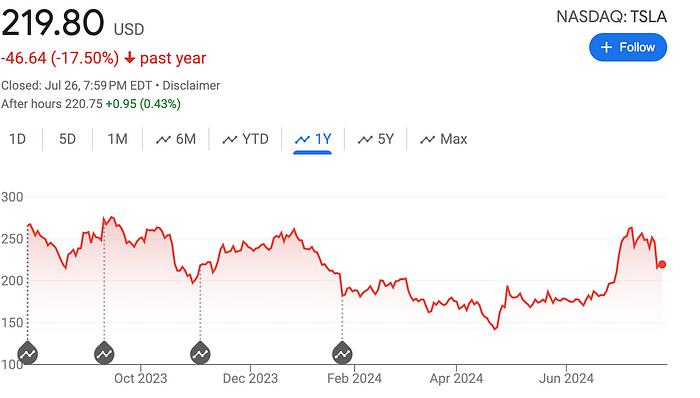700x398 pixels.
Task: Follow the TSLA stock
Action: tap(628, 47)
